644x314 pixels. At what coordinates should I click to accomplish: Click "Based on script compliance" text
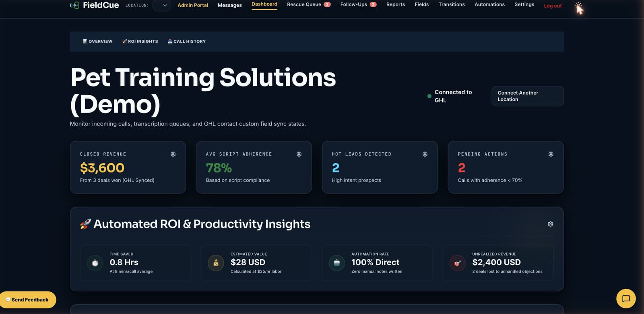(238, 181)
